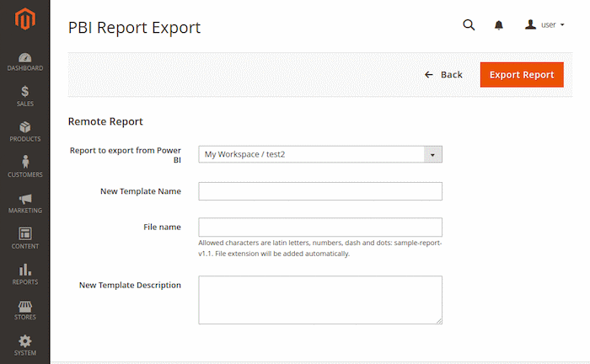Click the user avatar icon
Viewport: 590px width, 364px height.
530,24
